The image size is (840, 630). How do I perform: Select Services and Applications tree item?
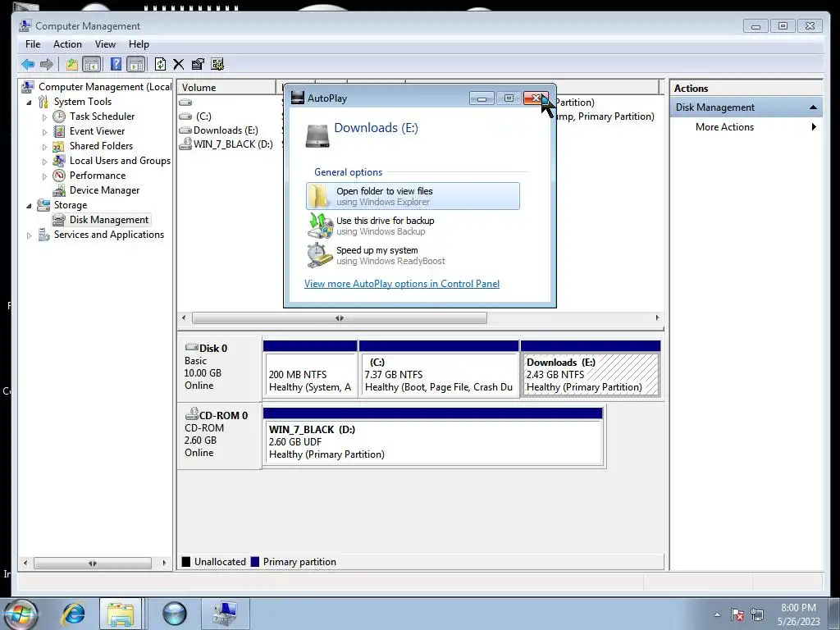109,234
